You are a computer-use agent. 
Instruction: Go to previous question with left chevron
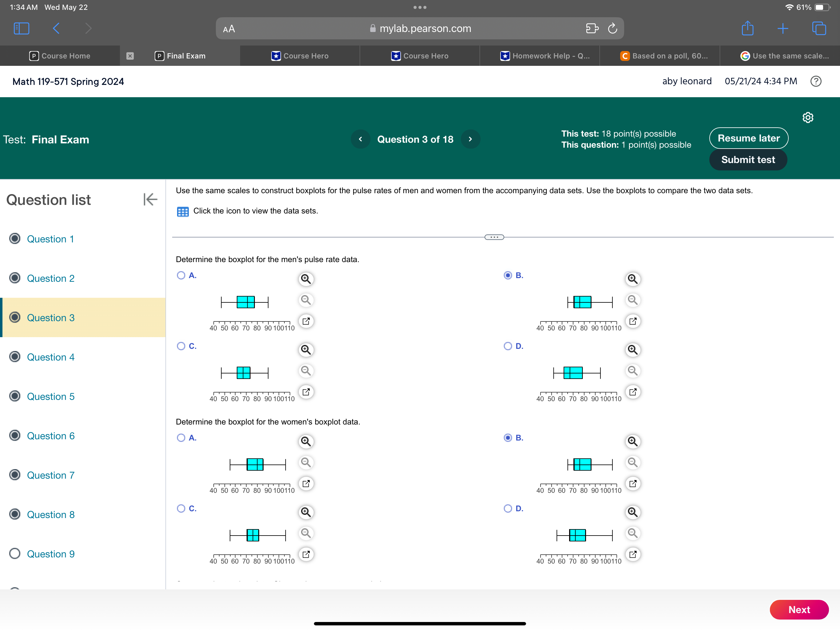tap(360, 139)
